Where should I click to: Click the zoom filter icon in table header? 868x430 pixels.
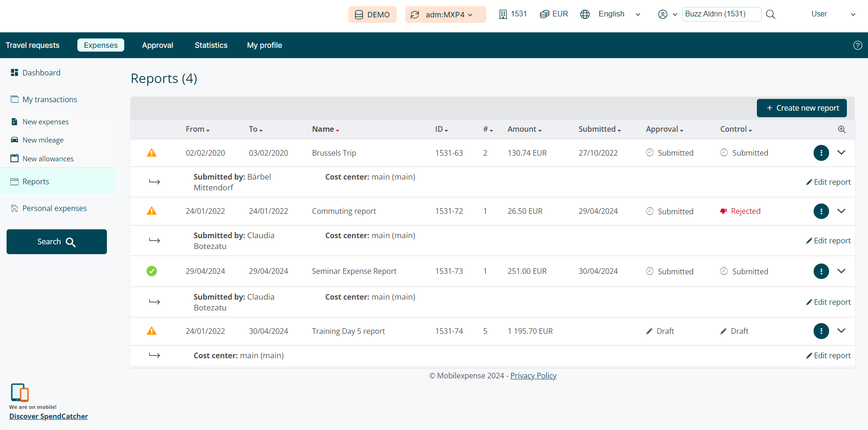842,129
